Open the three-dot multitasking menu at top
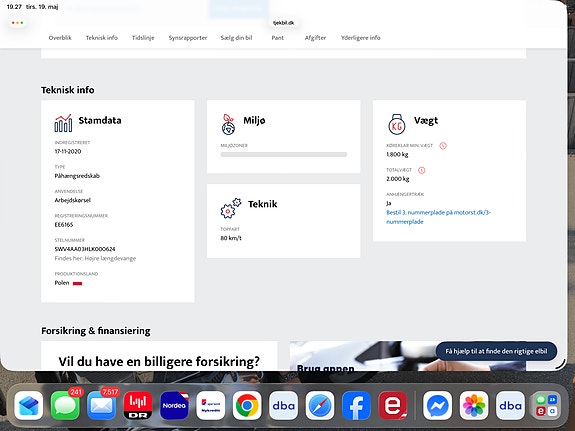 point(17,23)
